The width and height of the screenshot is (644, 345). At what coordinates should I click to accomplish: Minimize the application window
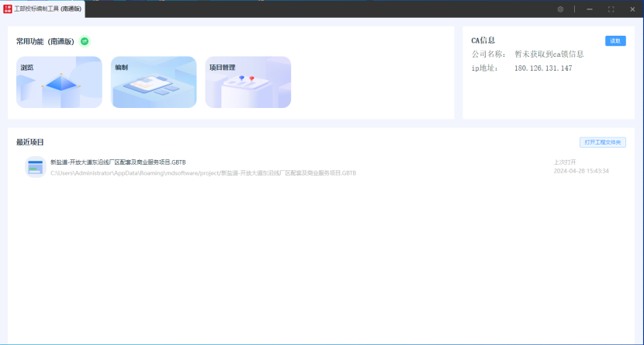click(590, 9)
